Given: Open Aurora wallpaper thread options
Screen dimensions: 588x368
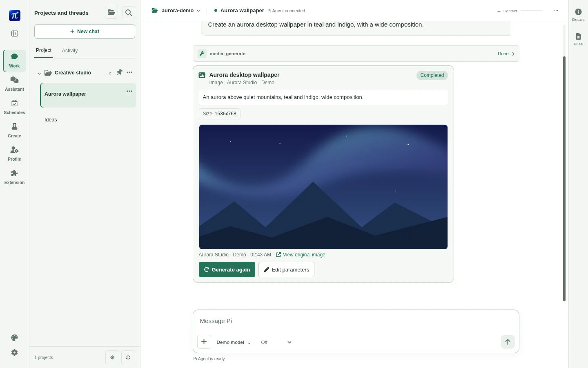Looking at the screenshot, I should coord(129,91).
